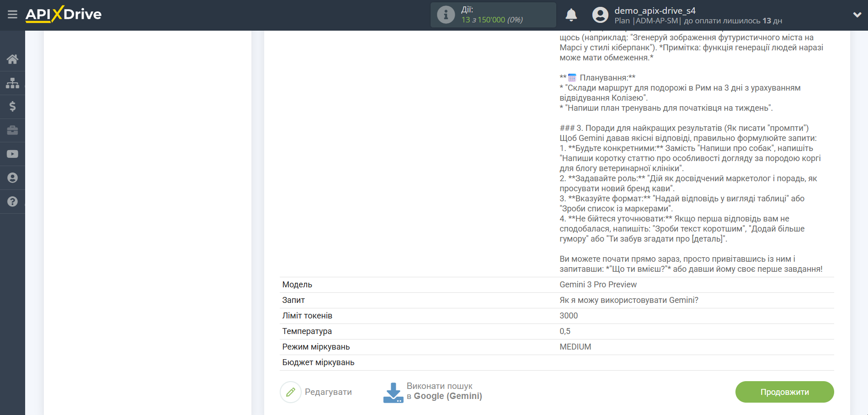Click the ApiX-Drive logo
868x415 pixels.
pyautogui.click(x=64, y=14)
